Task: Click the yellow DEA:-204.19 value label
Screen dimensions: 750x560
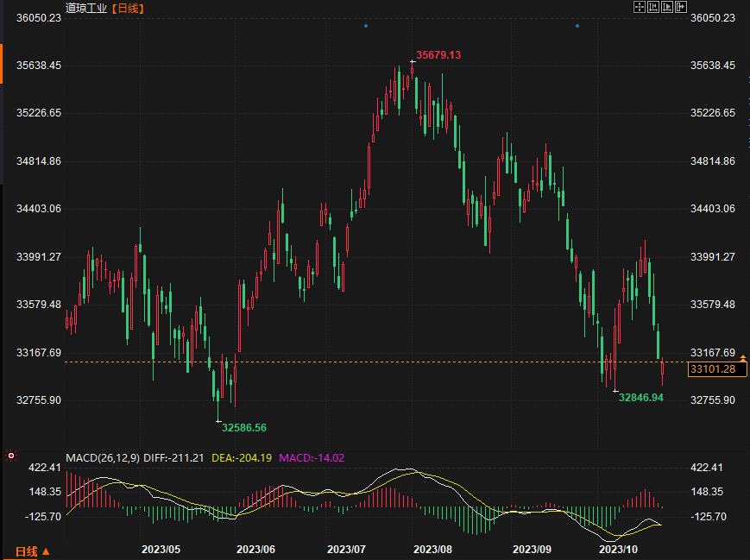Action: tap(242, 457)
